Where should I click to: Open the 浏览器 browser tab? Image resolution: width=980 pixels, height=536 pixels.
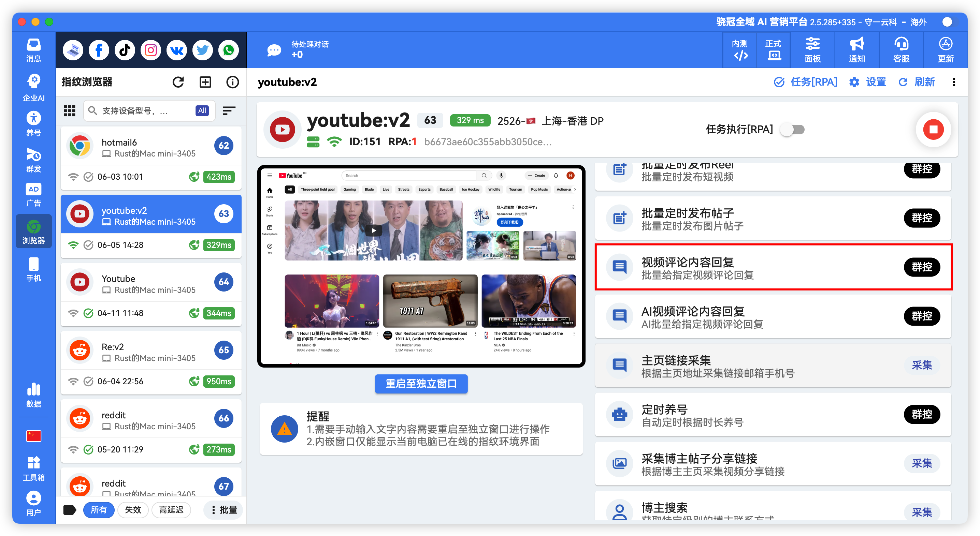click(x=33, y=232)
